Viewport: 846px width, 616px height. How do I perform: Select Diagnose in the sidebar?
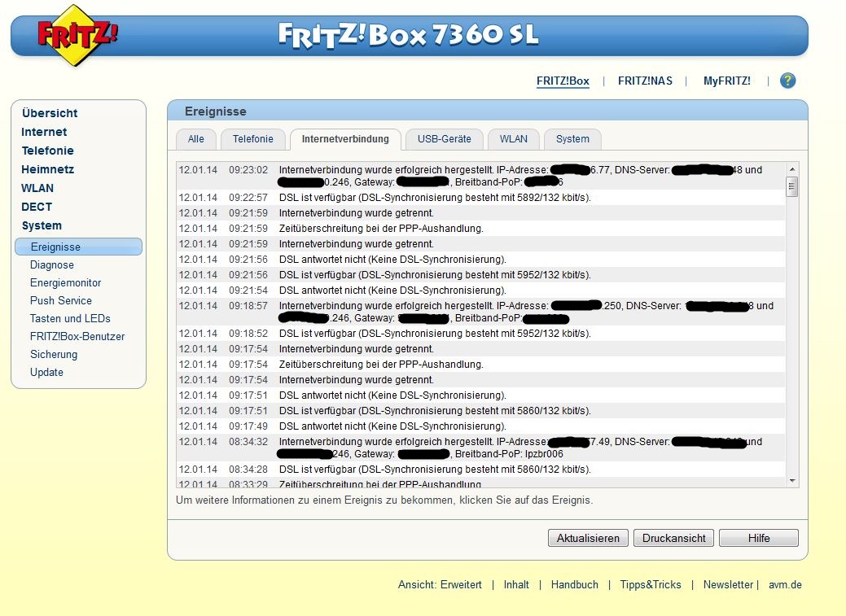(x=52, y=264)
